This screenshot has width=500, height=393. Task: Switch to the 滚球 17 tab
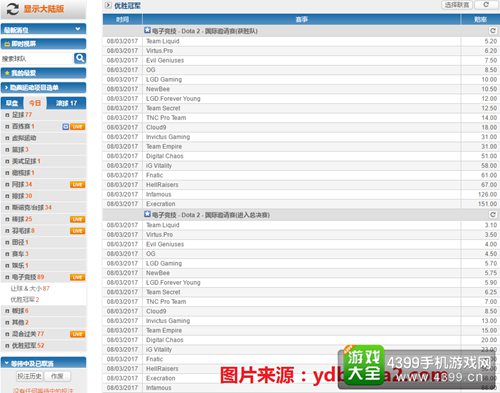[66, 103]
